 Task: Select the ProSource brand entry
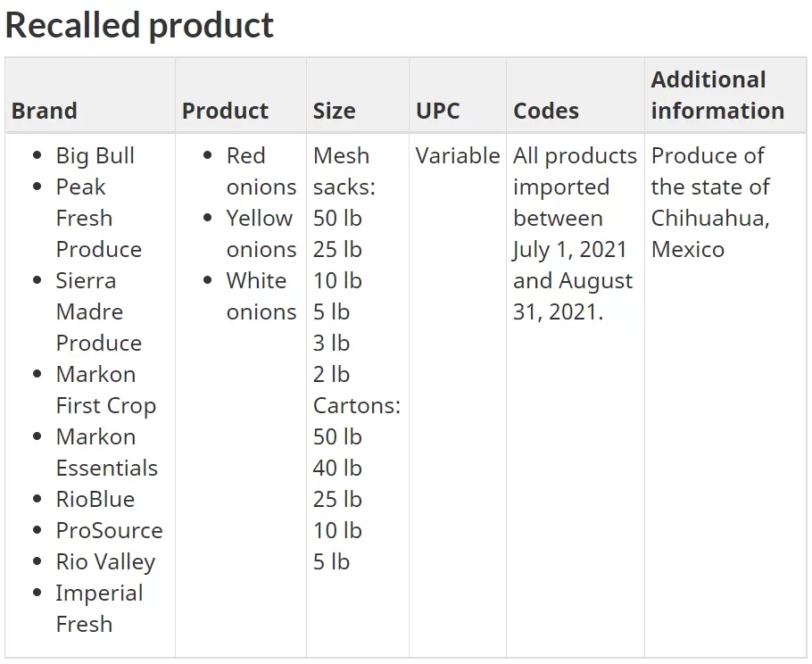(x=109, y=530)
